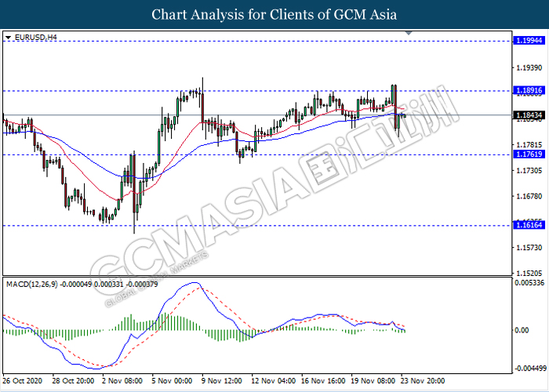Click the 28 Oct 20:00 time label
Viewport: 549px width, 392px height.
point(73,380)
